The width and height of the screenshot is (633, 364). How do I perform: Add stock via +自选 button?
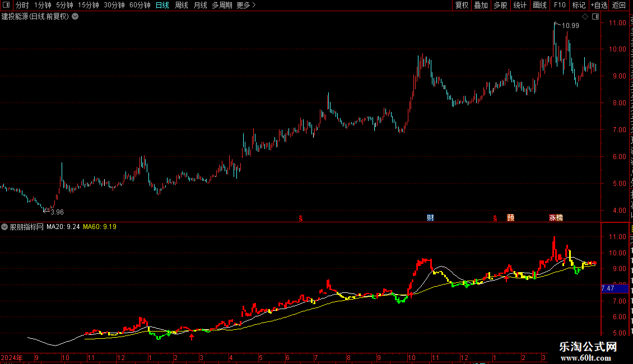(599, 5)
